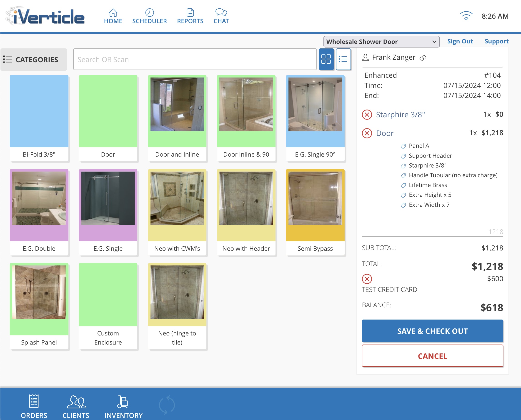The height and width of the screenshot is (420, 521).
Task: Click the Panel A tag icon
Action: click(x=403, y=146)
